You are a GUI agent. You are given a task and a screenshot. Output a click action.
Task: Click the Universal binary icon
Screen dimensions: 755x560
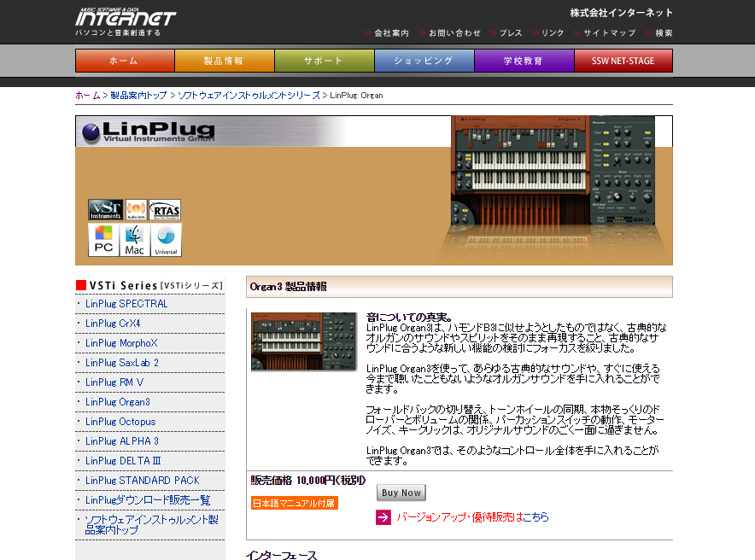tap(166, 240)
